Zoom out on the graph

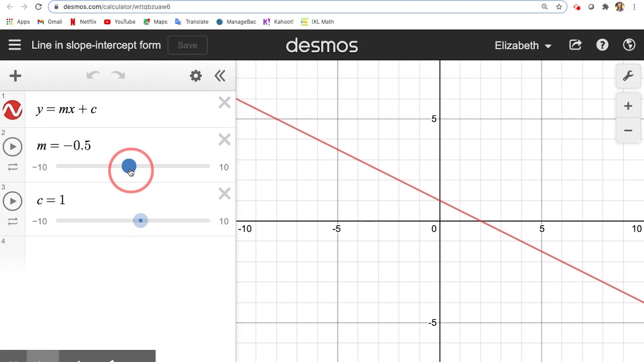point(628,130)
